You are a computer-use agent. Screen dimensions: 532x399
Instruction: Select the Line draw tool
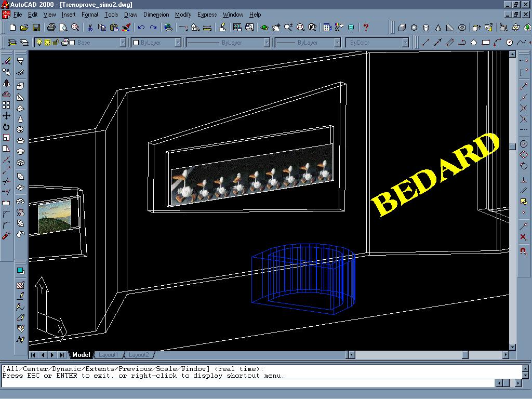point(425,43)
